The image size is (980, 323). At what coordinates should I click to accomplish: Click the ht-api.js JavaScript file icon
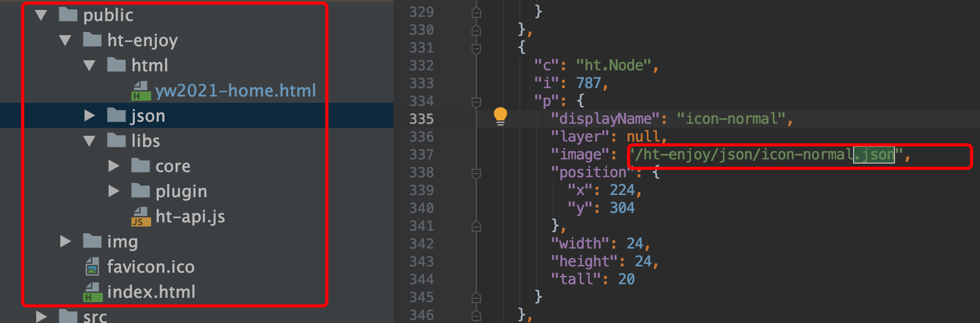click(141, 217)
